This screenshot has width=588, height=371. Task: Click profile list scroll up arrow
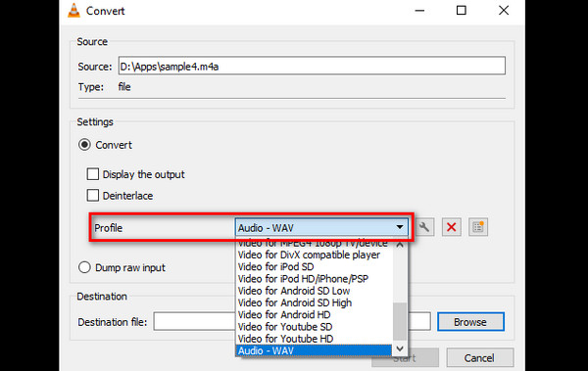(400, 245)
